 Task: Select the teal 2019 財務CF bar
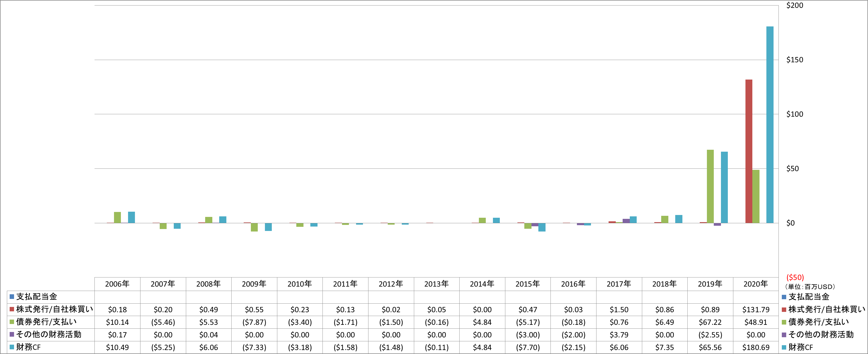click(x=724, y=187)
